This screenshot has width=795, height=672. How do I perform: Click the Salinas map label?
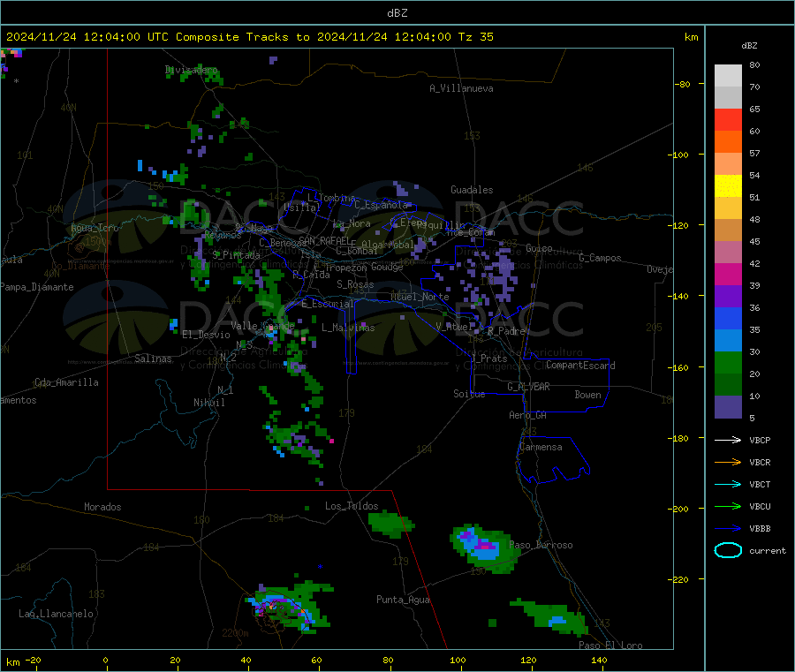(x=153, y=359)
